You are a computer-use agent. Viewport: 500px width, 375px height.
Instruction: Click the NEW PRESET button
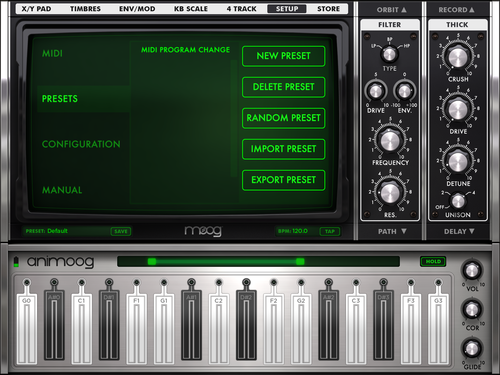(x=283, y=56)
